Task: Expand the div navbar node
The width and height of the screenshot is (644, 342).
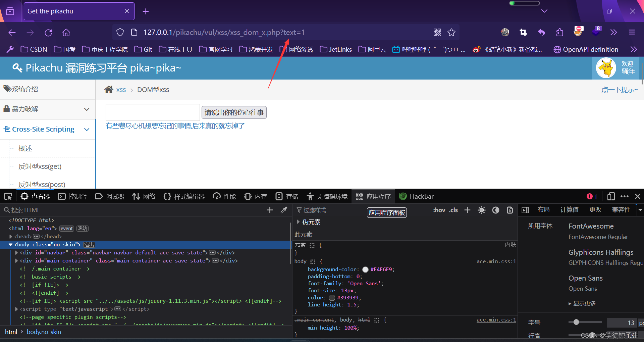Action: click(x=16, y=253)
